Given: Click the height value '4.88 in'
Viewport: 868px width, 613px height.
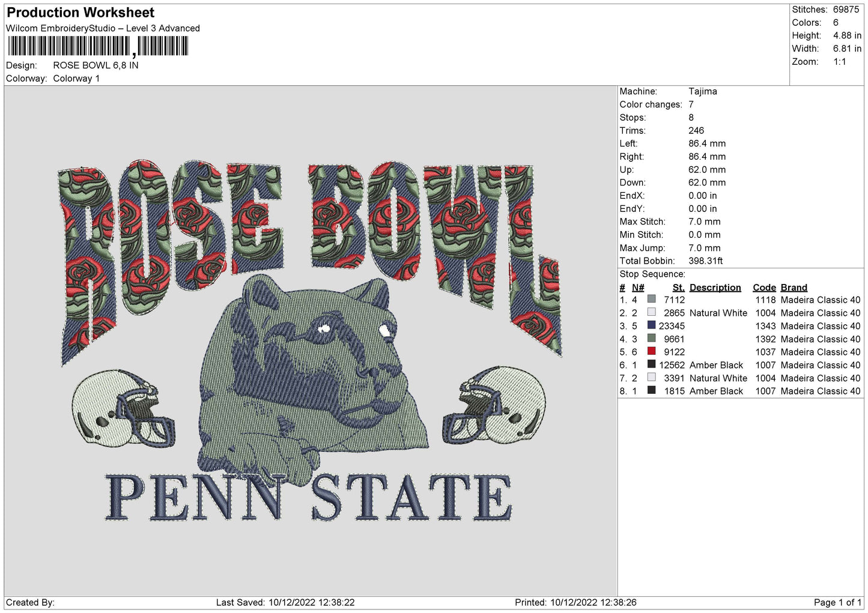Looking at the screenshot, I should pos(847,35).
